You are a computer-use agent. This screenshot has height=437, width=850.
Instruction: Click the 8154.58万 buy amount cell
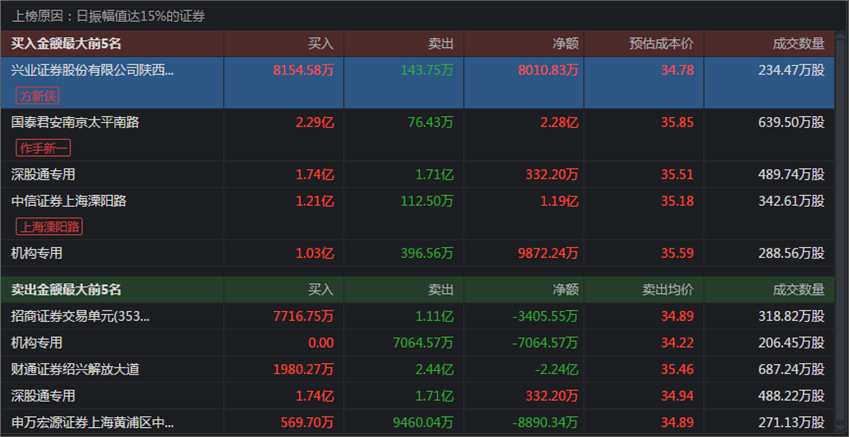point(303,70)
